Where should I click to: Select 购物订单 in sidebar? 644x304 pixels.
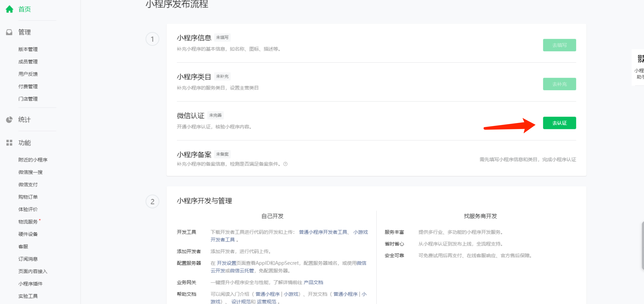click(28, 197)
